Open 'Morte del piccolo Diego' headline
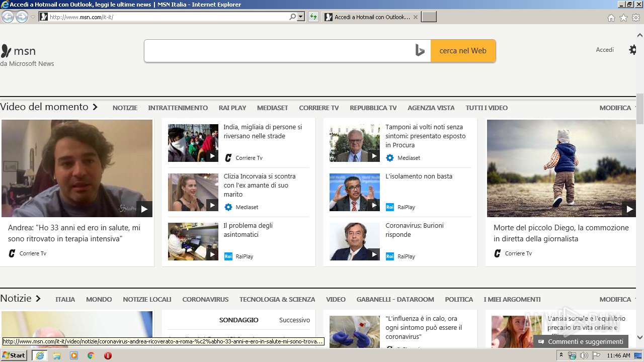This screenshot has height=362, width=644. (561, 233)
